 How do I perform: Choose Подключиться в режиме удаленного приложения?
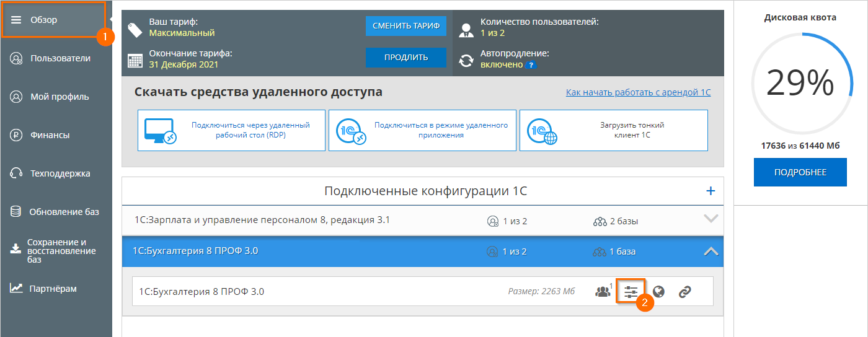(422, 130)
